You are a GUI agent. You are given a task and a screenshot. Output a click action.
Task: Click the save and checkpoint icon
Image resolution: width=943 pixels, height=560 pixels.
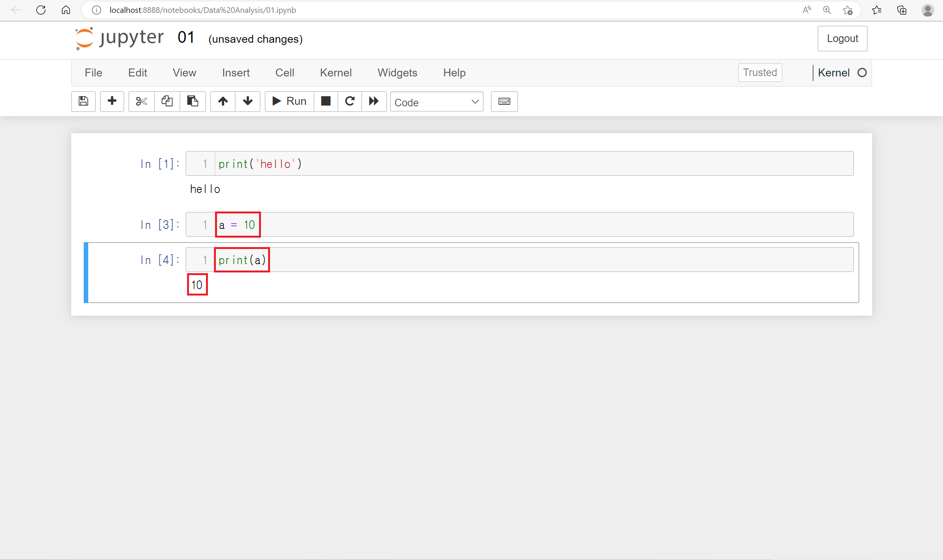click(83, 101)
